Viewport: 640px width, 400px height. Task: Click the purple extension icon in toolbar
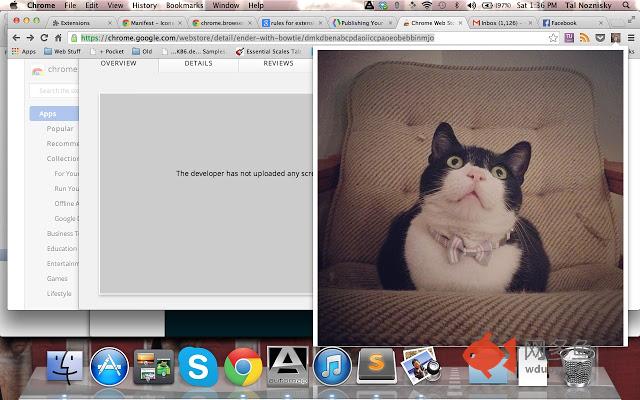pos(569,38)
